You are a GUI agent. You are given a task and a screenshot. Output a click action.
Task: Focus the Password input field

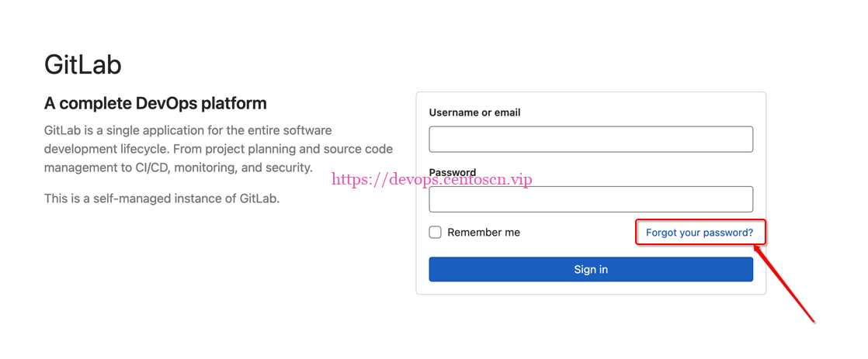click(590, 200)
